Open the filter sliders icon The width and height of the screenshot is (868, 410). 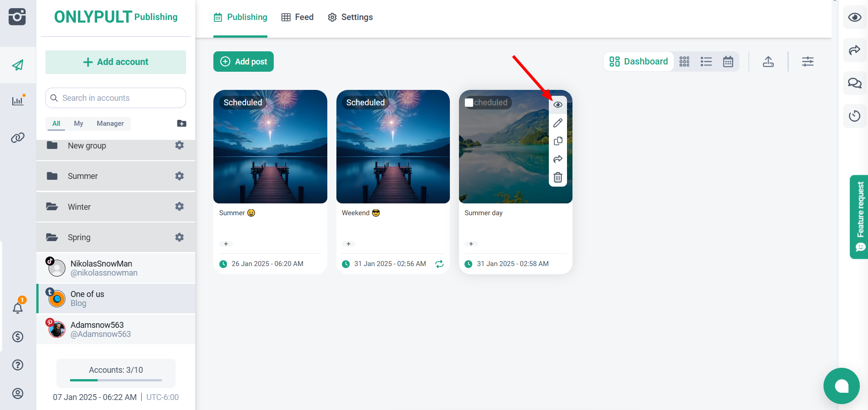click(x=808, y=62)
